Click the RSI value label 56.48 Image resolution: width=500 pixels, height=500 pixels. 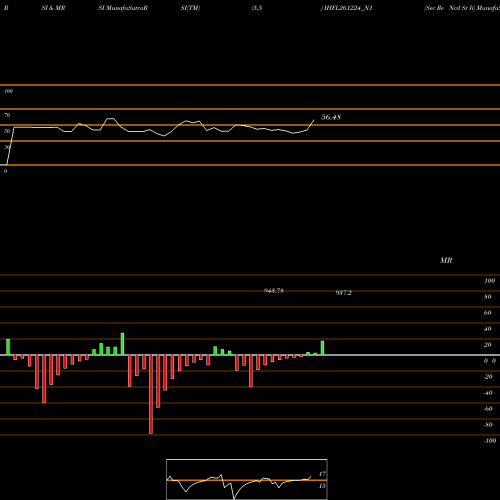[x=331, y=117]
